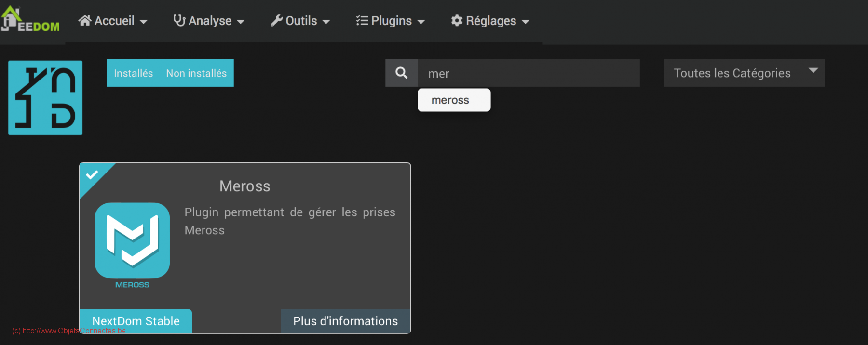Filter by Non installés plugins
Image resolution: width=868 pixels, height=345 pixels.
196,73
